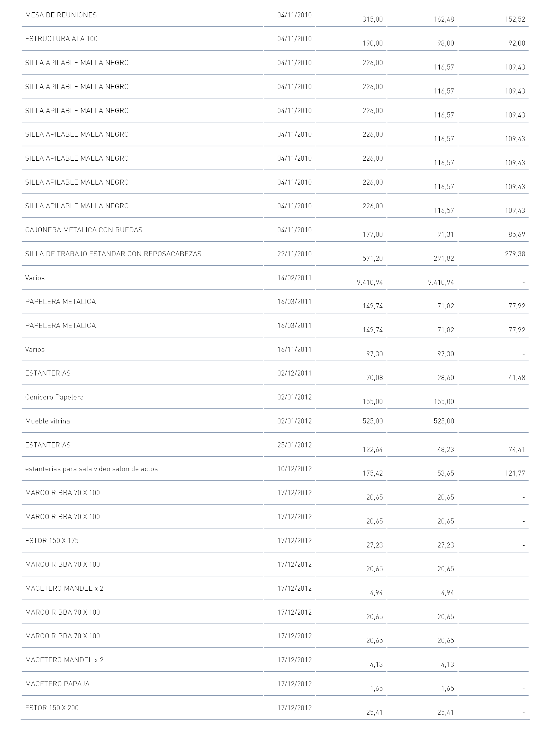Select CAJONERA METALICA CON RUEDAS text

click(x=84, y=230)
